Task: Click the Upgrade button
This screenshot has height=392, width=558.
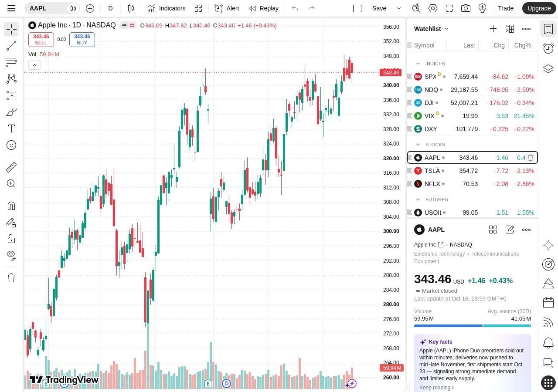Action: click(x=539, y=8)
